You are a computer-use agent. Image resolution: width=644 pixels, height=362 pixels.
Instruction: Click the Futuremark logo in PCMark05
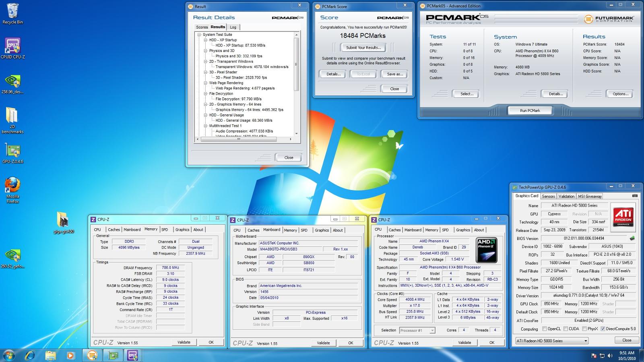(609, 19)
